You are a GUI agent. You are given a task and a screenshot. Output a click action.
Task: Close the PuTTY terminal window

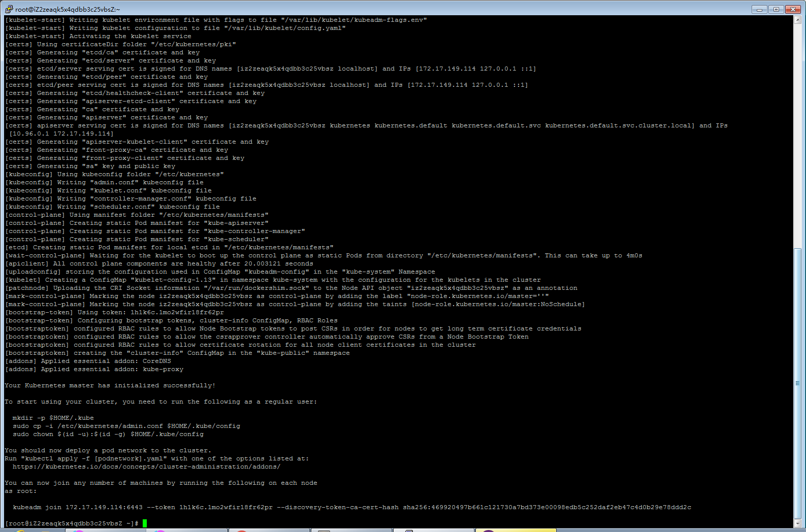point(793,9)
